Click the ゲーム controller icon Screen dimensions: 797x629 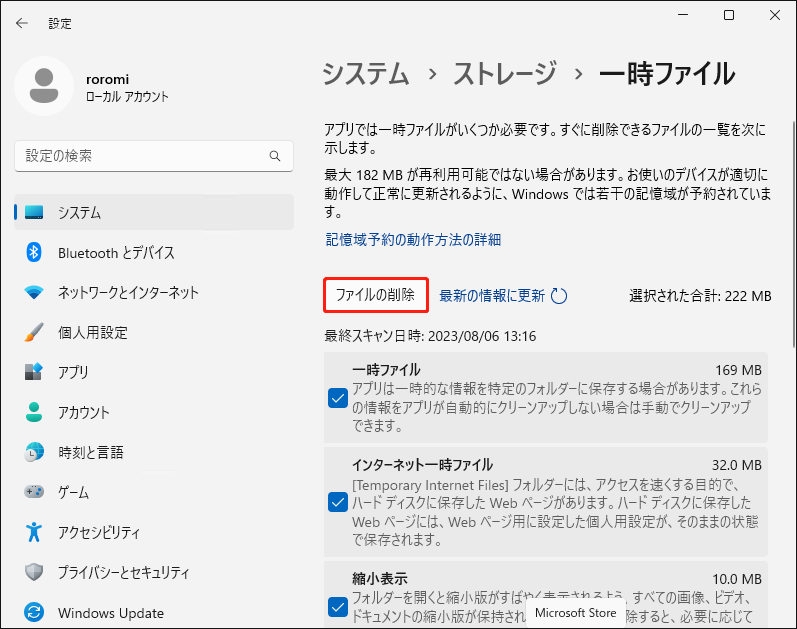[34, 492]
